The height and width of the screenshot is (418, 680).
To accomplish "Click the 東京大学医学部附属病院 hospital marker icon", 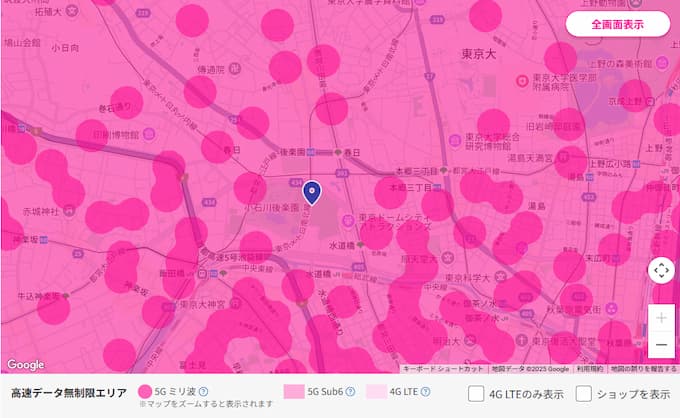I will 522,81.
